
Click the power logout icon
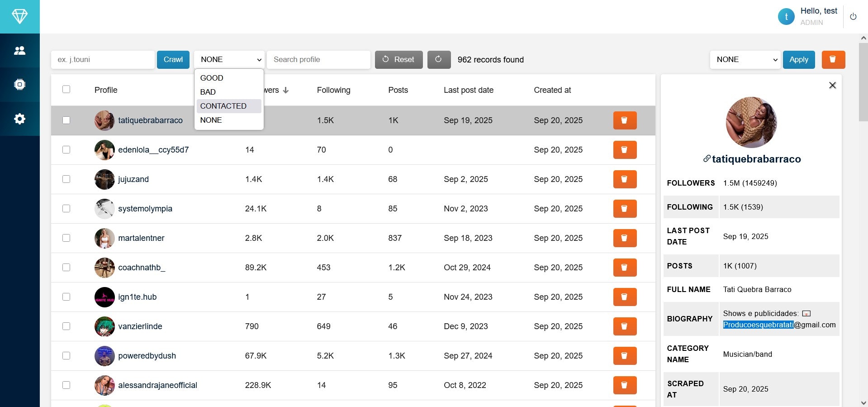(853, 17)
